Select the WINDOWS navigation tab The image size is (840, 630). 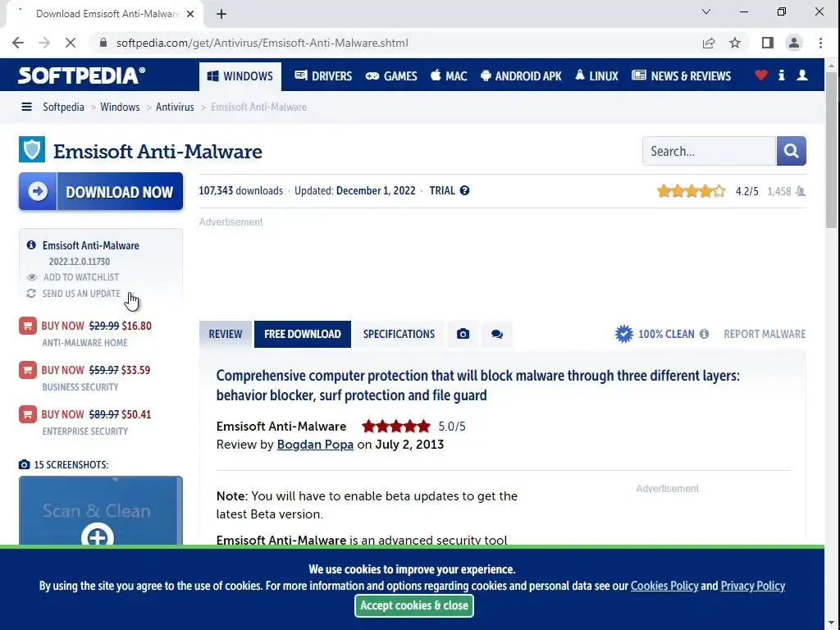(x=240, y=76)
